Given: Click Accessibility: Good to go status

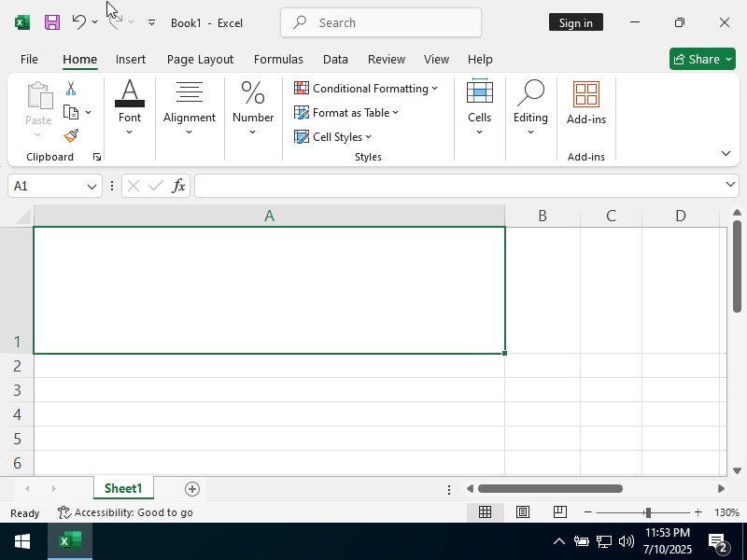Looking at the screenshot, I should [x=125, y=512].
